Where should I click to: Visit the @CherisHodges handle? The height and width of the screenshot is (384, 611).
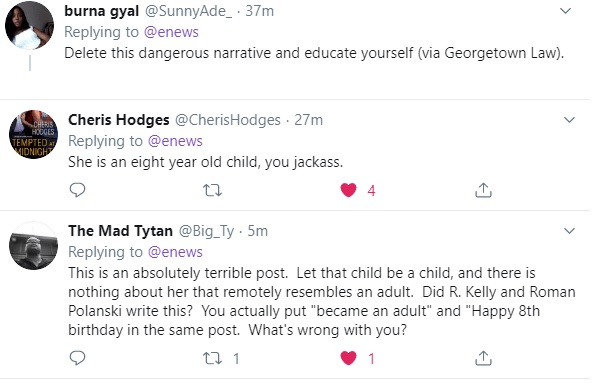(x=228, y=120)
